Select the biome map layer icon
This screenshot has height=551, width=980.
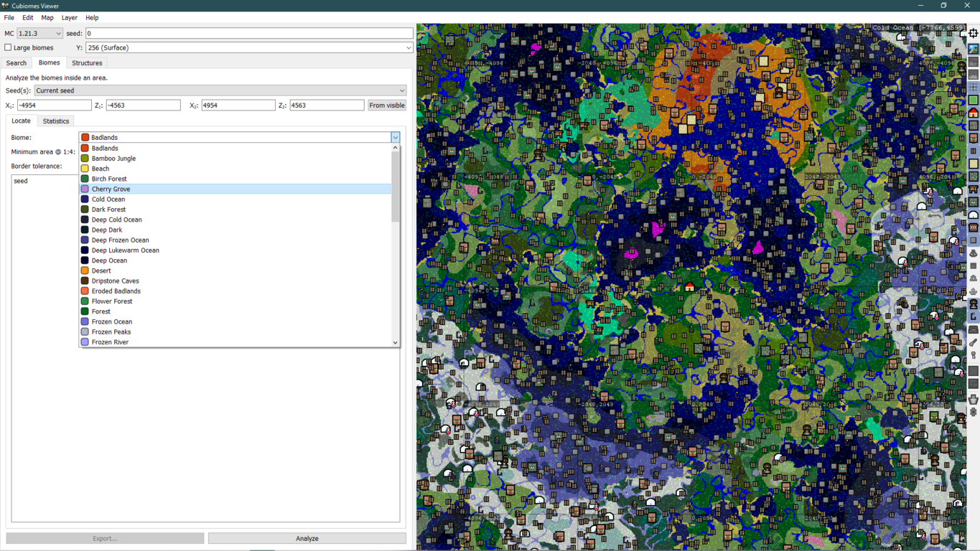coord(974,49)
